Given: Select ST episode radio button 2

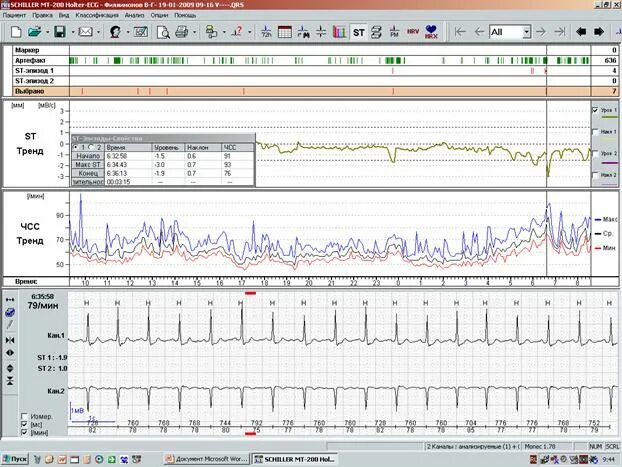Looking at the screenshot, I should pos(91,147).
